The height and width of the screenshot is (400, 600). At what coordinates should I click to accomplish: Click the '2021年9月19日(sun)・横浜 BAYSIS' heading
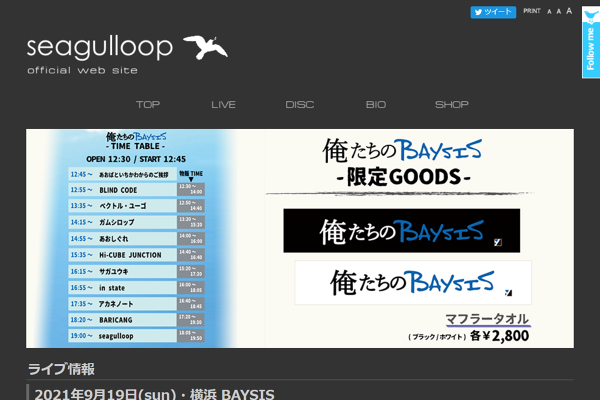click(155, 394)
